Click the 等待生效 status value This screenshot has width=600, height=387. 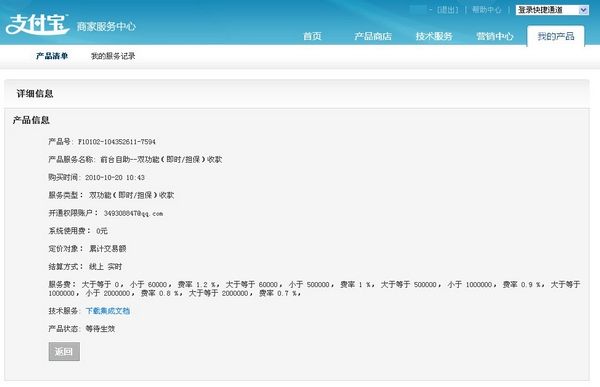click(100, 328)
